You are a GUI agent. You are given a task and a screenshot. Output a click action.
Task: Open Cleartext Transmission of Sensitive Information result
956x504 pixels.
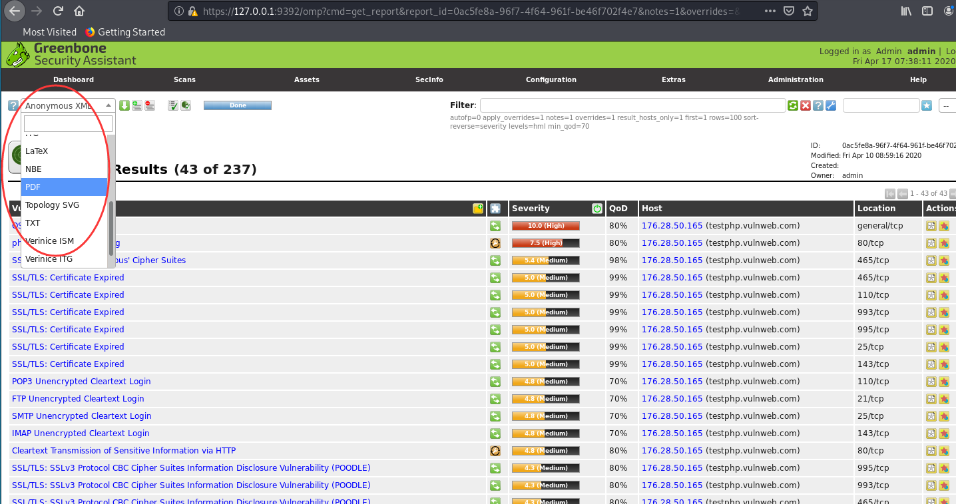click(124, 451)
